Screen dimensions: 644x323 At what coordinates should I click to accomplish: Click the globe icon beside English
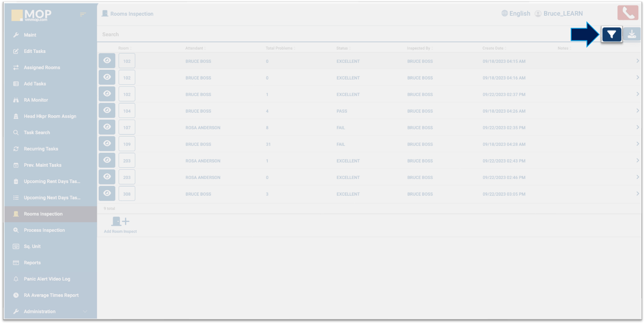click(505, 14)
